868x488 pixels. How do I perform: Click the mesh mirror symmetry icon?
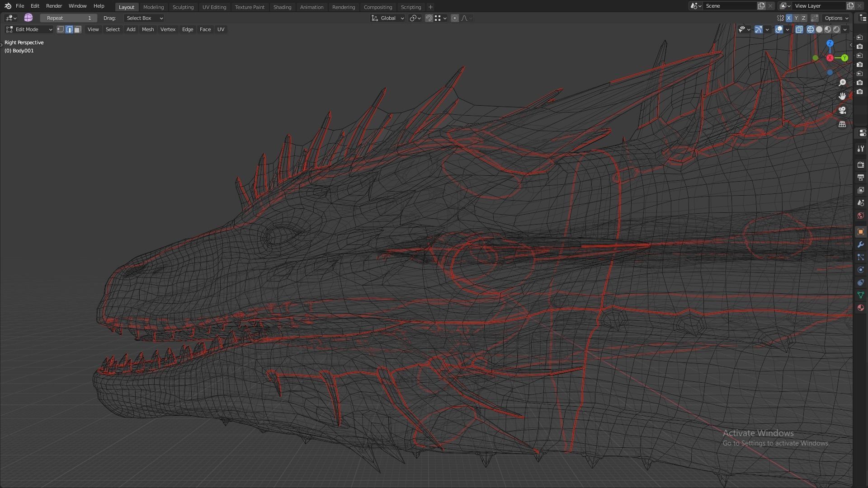780,18
